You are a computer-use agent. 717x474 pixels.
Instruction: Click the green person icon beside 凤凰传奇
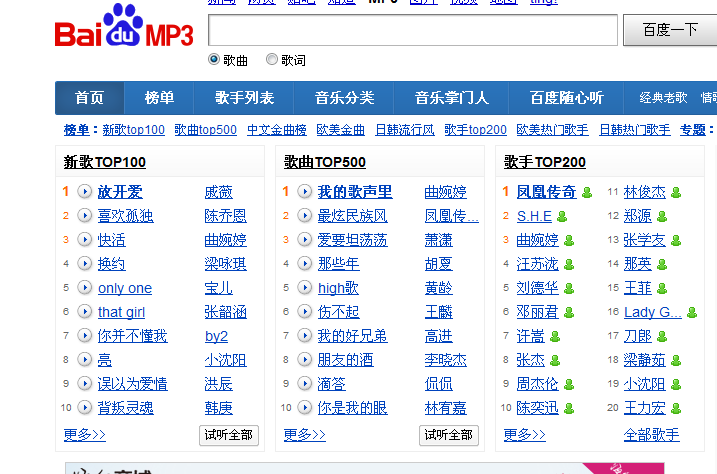point(587,192)
